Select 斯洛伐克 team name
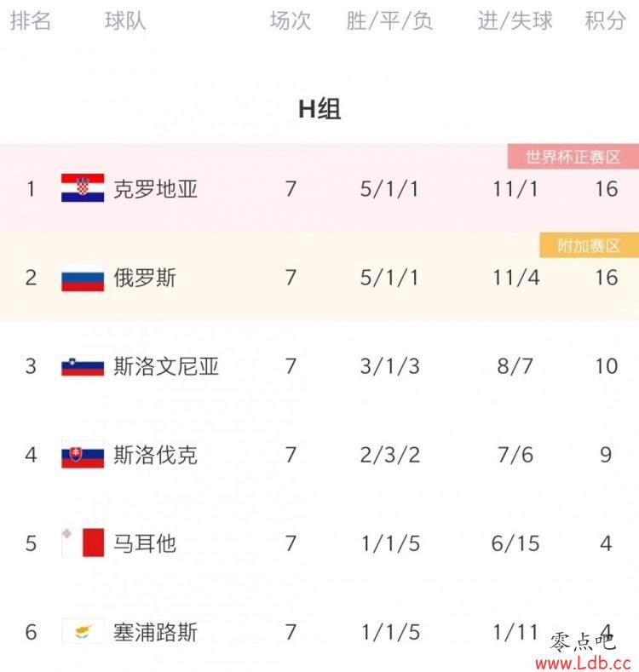639x672 pixels. (155, 455)
